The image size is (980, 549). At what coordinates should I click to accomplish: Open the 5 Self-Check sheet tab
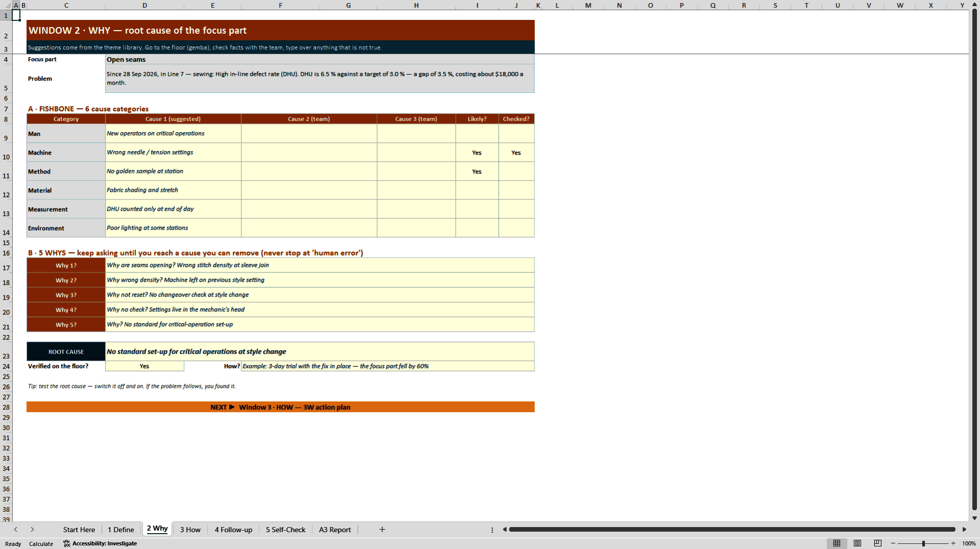click(285, 530)
